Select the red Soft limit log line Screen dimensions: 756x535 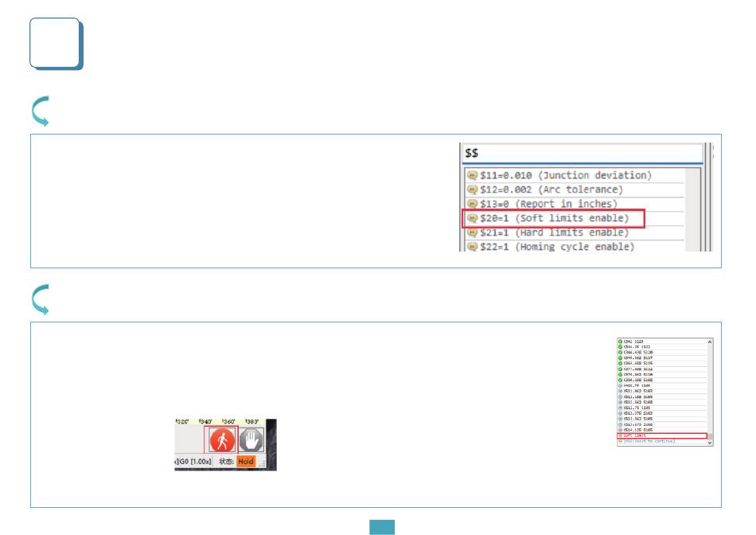tap(662, 435)
